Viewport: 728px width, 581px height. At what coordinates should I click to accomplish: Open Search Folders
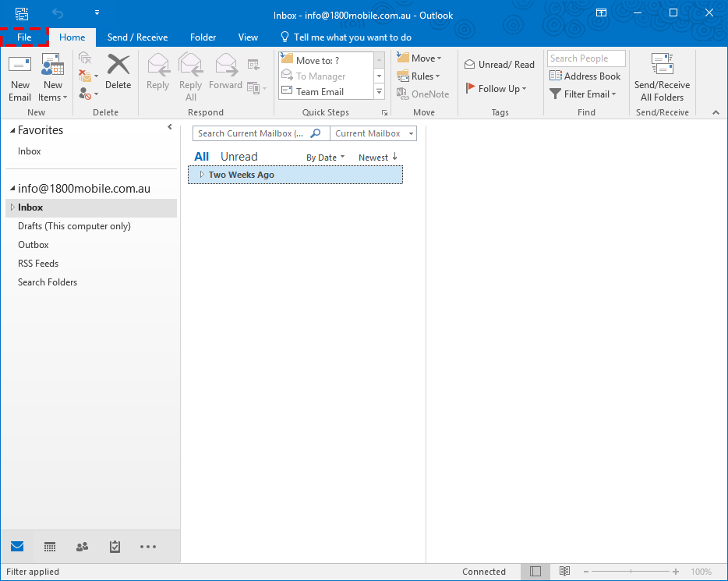point(48,282)
